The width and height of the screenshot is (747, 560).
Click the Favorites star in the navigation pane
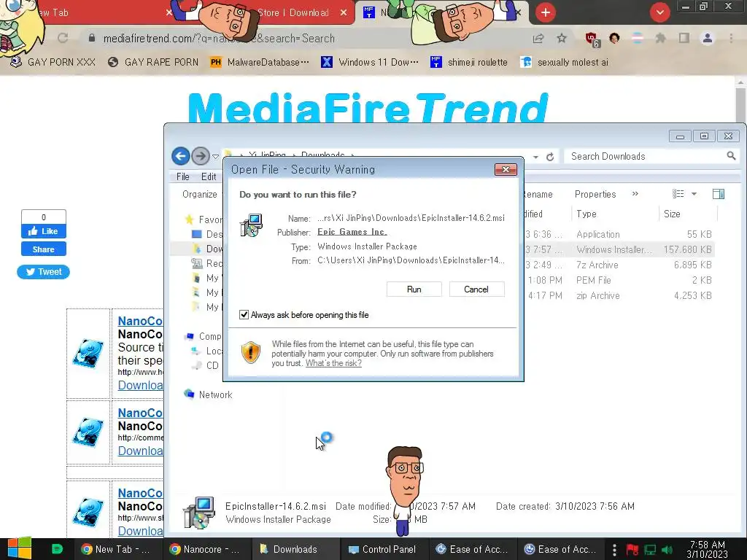point(189,219)
